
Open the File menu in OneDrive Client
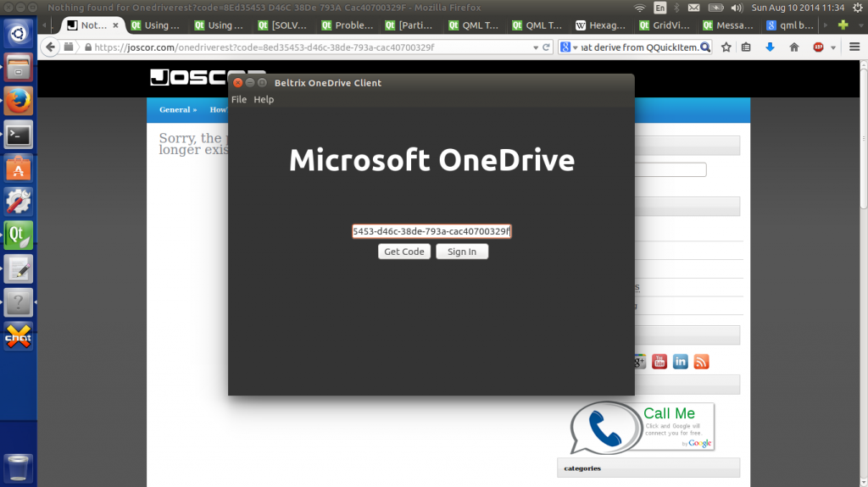tap(239, 100)
